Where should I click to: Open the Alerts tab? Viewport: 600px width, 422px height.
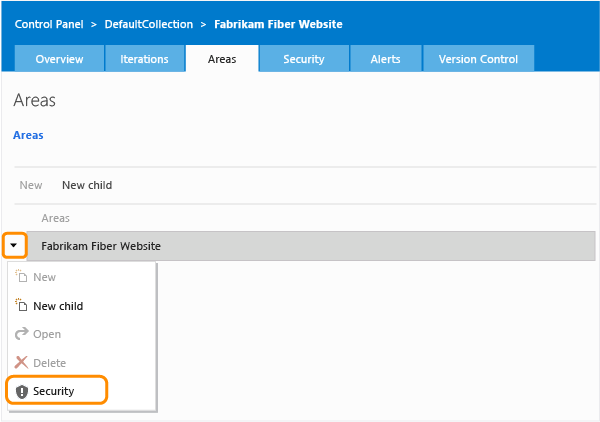coord(385,59)
